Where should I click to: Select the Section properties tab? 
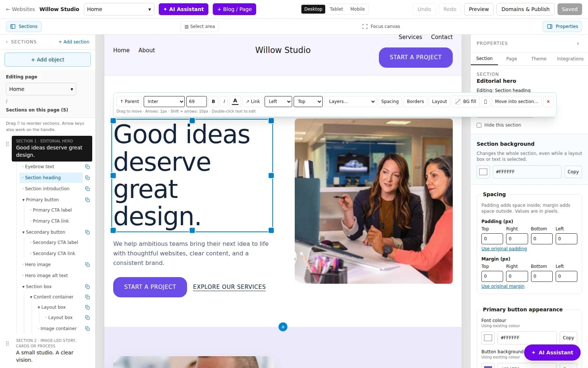pos(484,59)
